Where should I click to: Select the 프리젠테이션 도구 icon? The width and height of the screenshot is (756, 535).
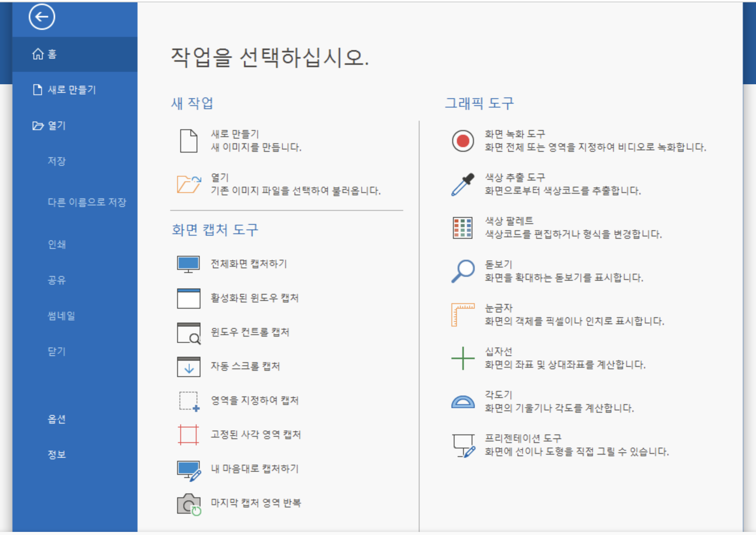click(x=463, y=444)
